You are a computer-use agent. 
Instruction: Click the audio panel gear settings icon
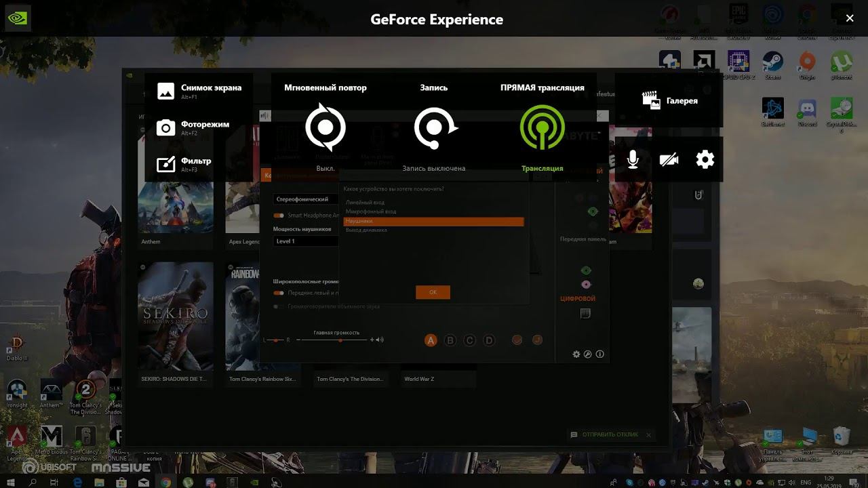pyautogui.click(x=576, y=354)
